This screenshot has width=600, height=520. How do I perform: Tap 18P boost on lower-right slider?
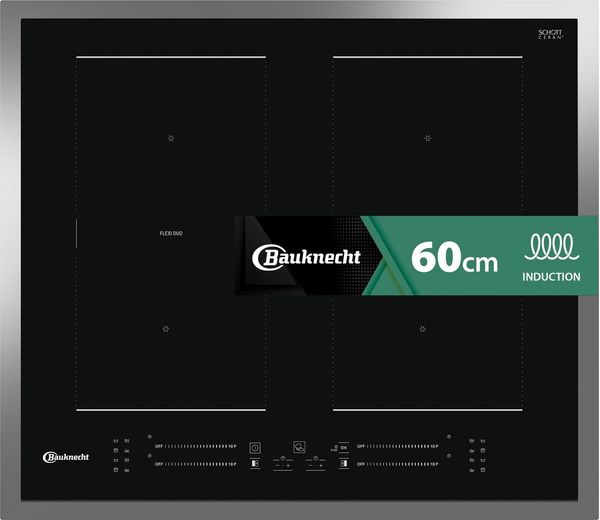click(435, 464)
